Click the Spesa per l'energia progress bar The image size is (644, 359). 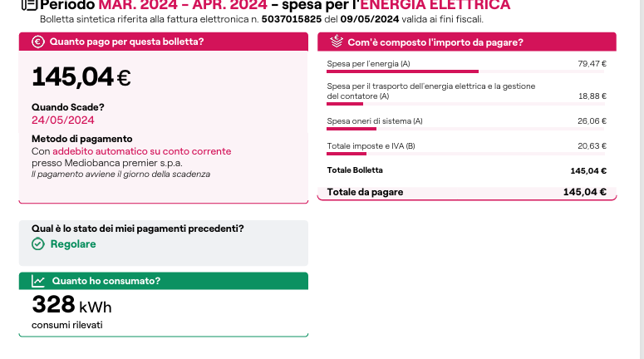coord(403,71)
